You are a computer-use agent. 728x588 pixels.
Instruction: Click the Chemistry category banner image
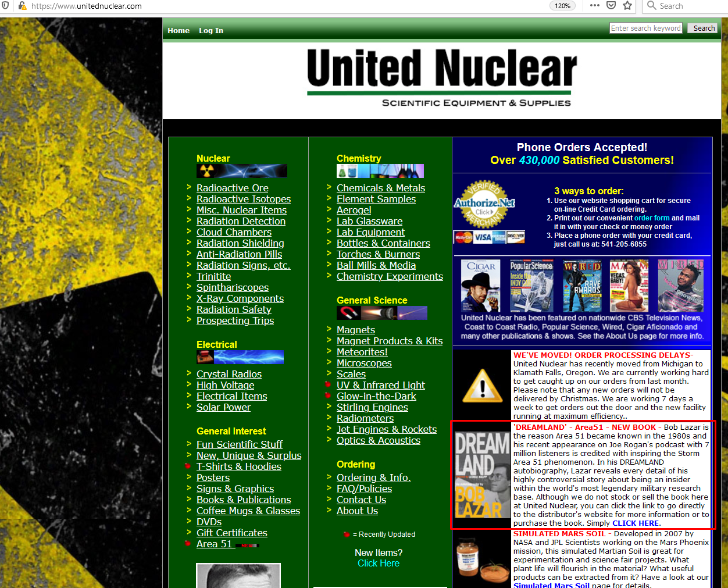[380, 170]
